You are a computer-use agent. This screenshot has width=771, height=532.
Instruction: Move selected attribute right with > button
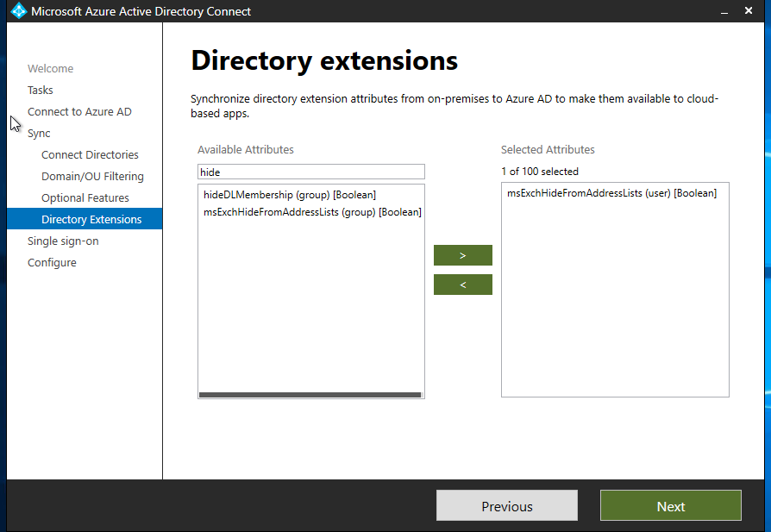coord(463,255)
